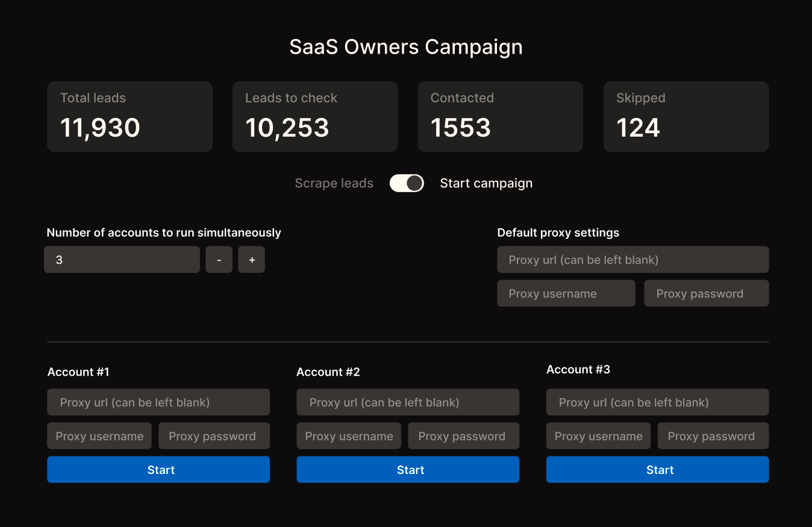Click the default Proxy username field

[566, 293]
